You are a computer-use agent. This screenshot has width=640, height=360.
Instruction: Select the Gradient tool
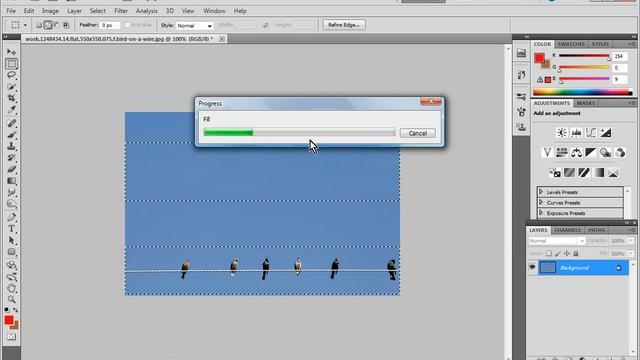tap(11, 180)
